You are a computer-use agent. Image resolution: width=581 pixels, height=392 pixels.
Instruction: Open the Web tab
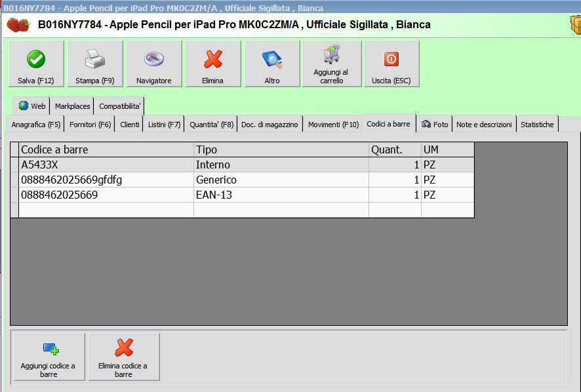(31, 106)
